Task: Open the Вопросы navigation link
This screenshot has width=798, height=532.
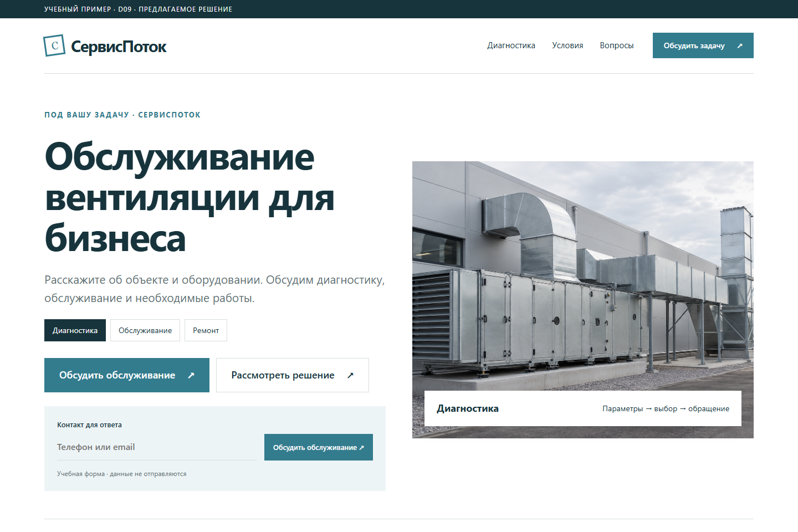Action: 616,45
